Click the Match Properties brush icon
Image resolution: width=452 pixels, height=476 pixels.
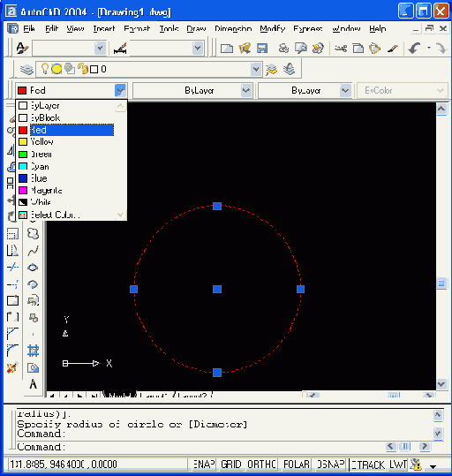pos(393,49)
